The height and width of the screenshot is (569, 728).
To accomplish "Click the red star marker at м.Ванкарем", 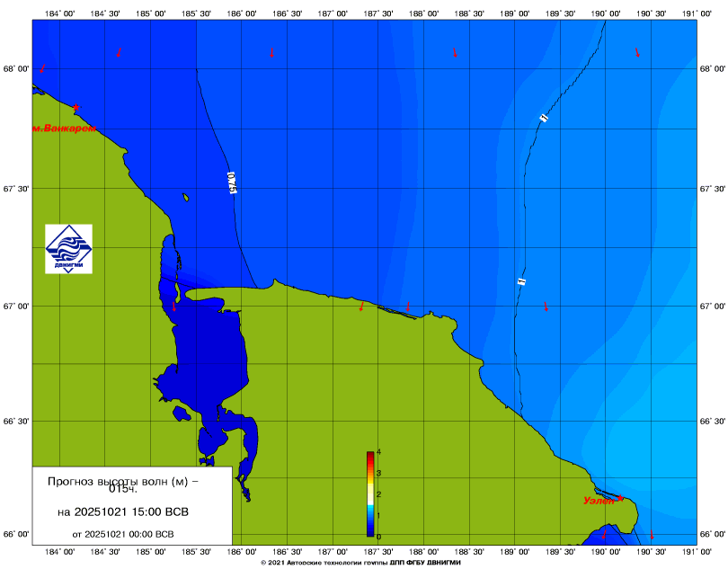I will click(x=76, y=107).
